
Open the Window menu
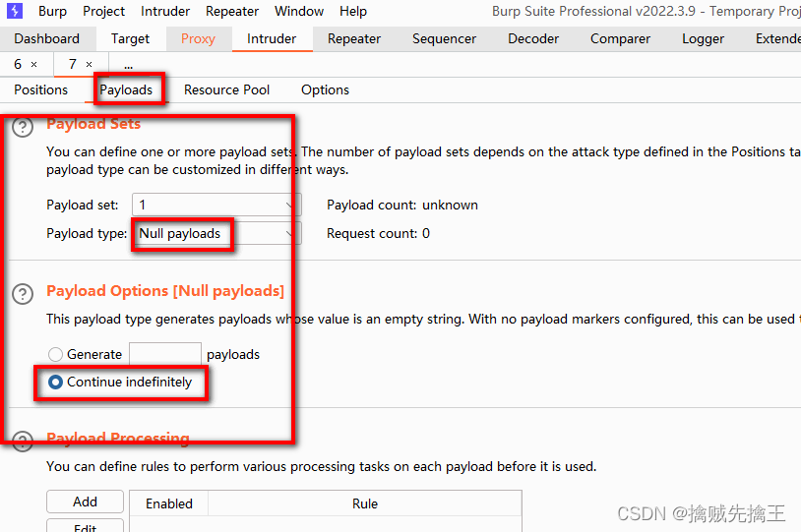coord(299,11)
